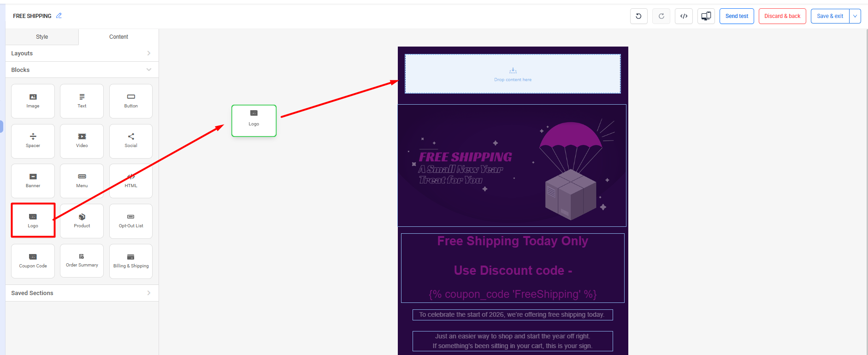Collapse the Blocks section
This screenshot has width=868, height=355.
[82, 70]
